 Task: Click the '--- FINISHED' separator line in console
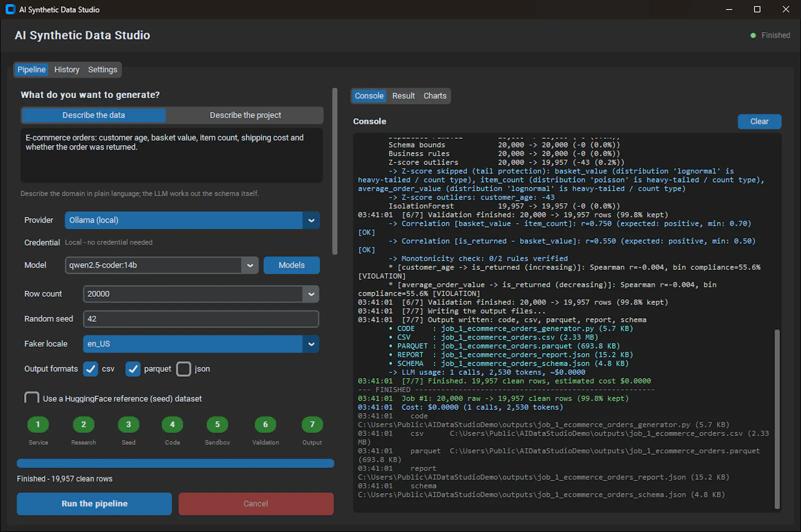[x=506, y=390]
